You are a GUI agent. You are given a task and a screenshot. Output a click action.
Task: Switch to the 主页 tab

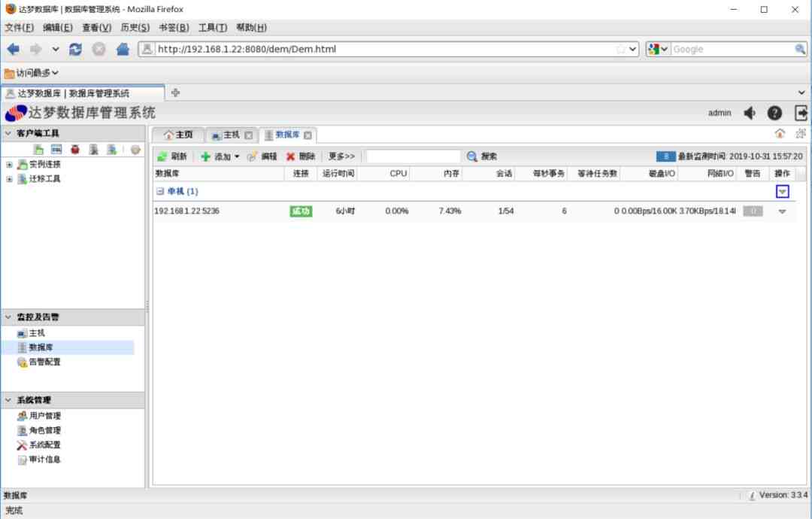[179, 135]
